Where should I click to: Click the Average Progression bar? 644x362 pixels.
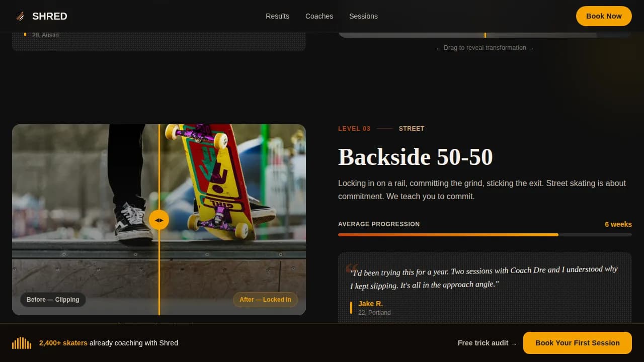(x=485, y=235)
